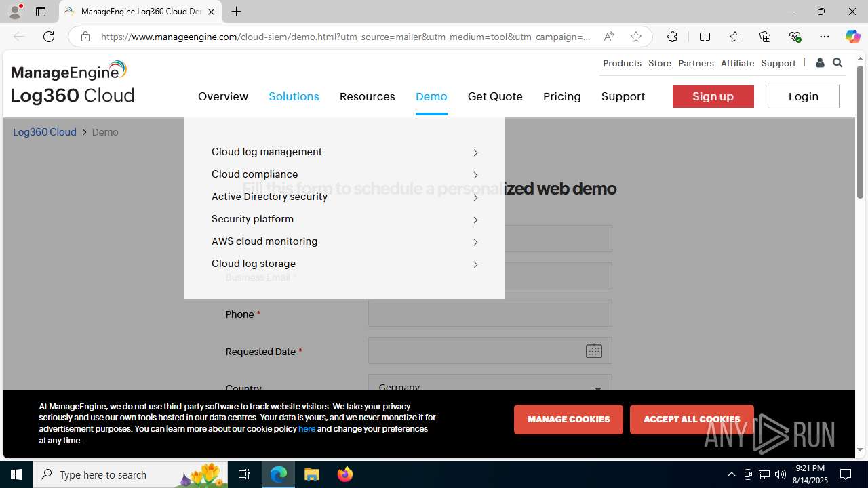View site information lock icon

[x=85, y=37]
